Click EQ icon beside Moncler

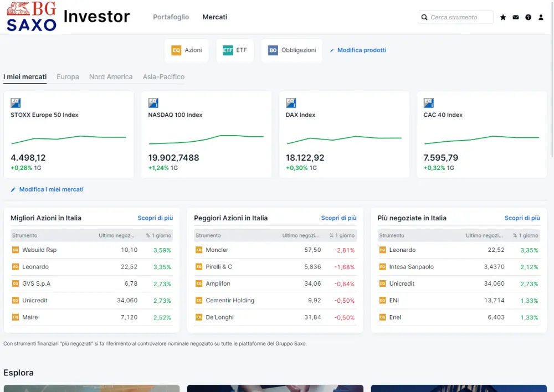[199, 250]
